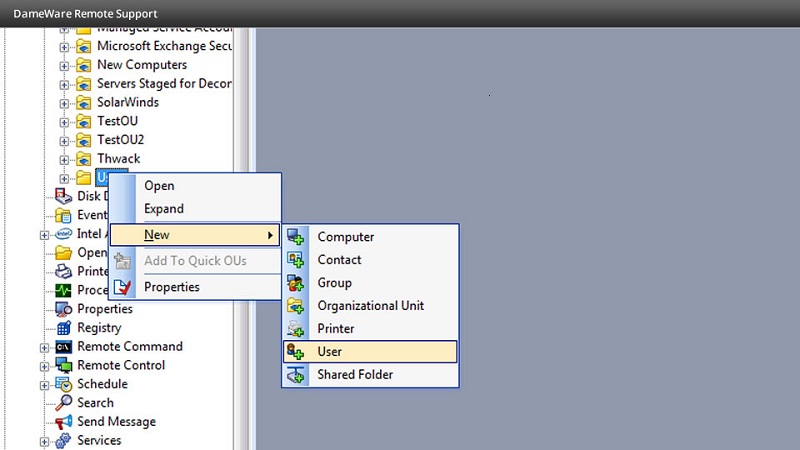Click the SolarWinds OU folder icon

pos(84,103)
